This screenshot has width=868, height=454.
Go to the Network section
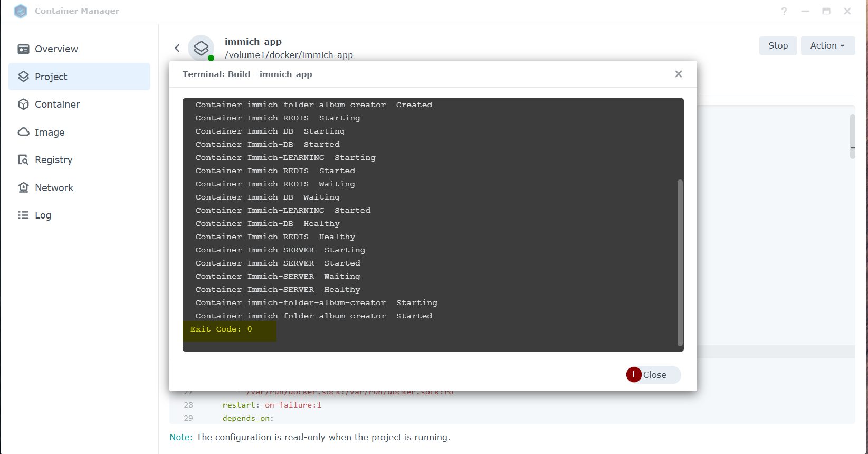(79, 187)
